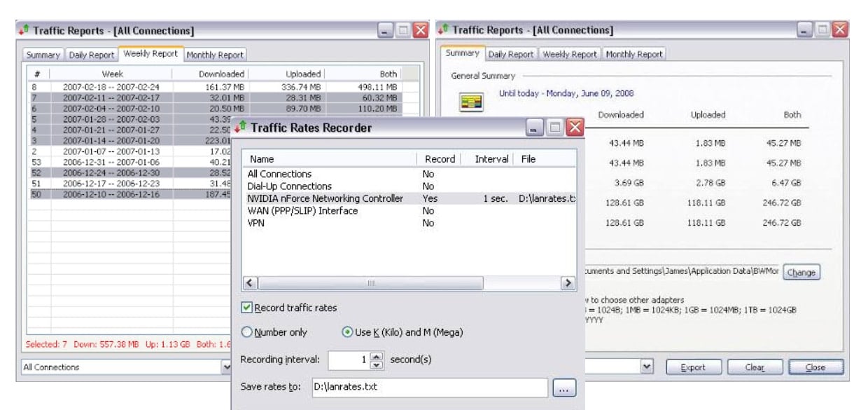Select week 2007-02-11 -- 2007-02-17 row
The height and width of the screenshot is (410, 868).
[x=216, y=97]
